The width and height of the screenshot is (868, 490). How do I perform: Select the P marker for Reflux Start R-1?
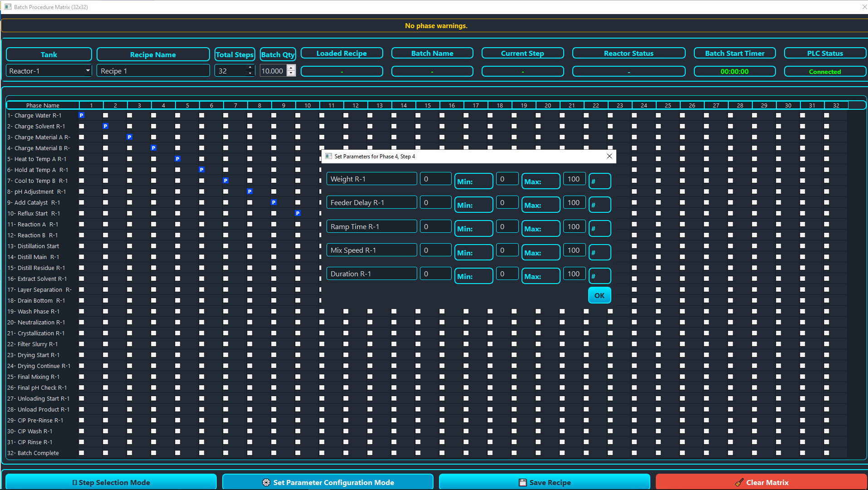click(298, 213)
